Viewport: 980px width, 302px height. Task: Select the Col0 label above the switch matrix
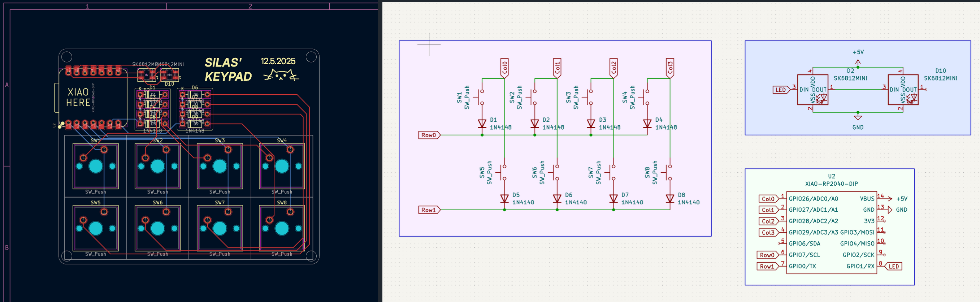point(504,68)
